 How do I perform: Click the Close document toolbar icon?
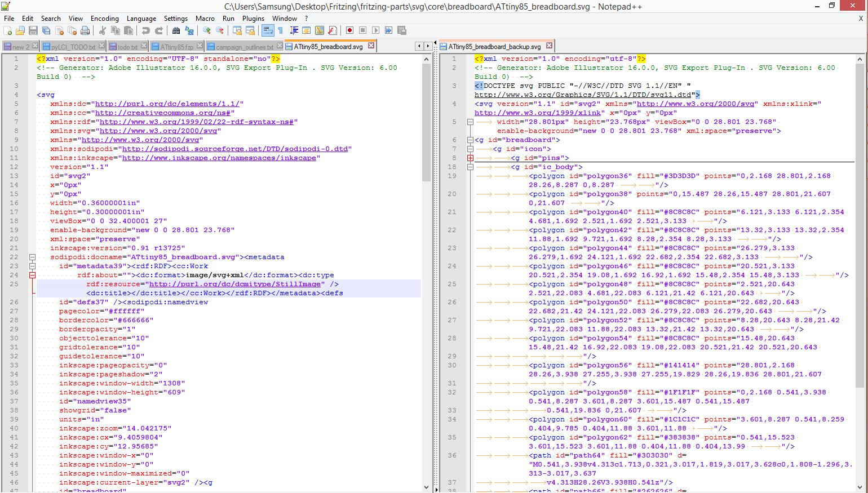tap(59, 30)
